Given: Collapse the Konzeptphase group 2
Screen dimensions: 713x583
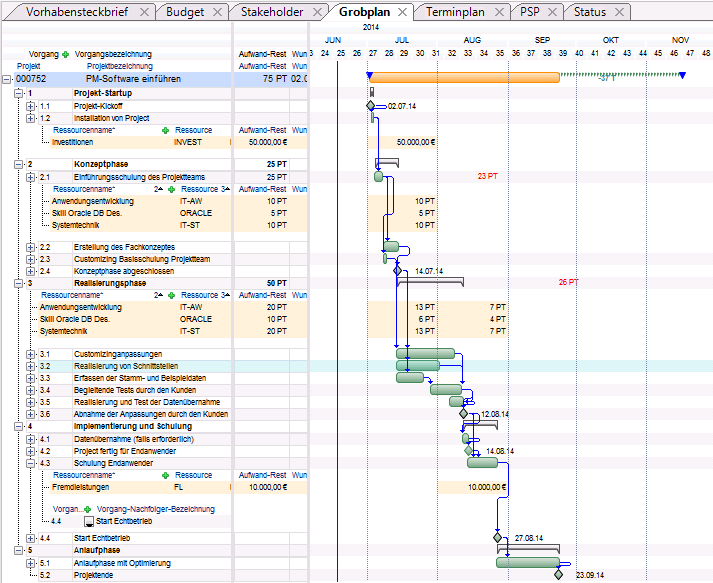Looking at the screenshot, I should [x=19, y=164].
